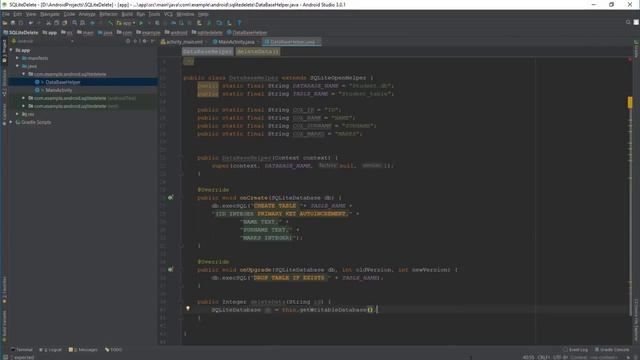This screenshot has height=360, width=640.
Task: Click the Save All toolbar icon
Action: pos(13,23)
